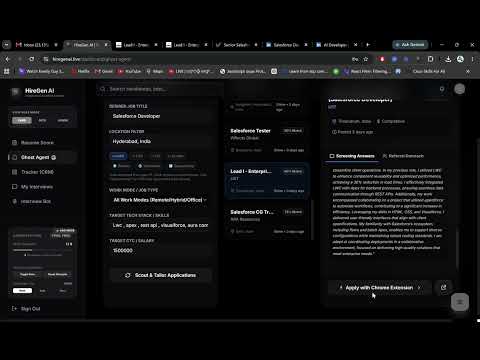Screen dimensions: 480x360
Task: Open the Netflix bookmark
Action: tap(80, 71)
